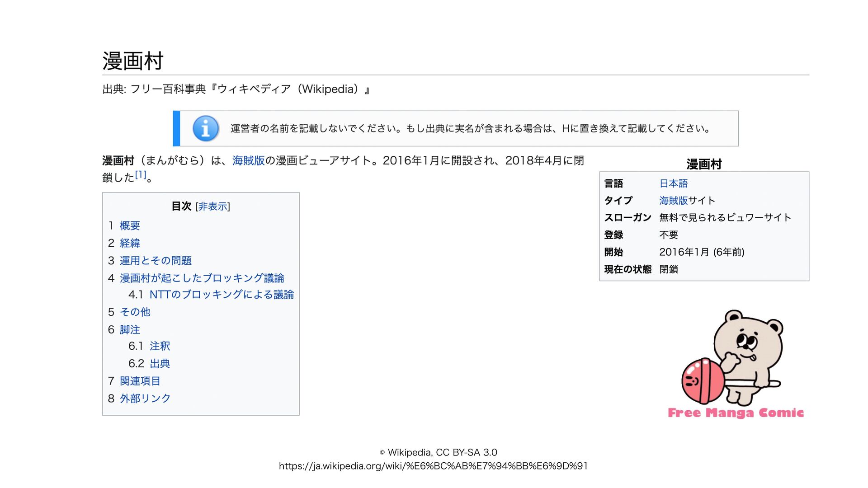The image size is (868, 488).
Task: Click the 漫画村 page title heading
Action: (x=132, y=61)
